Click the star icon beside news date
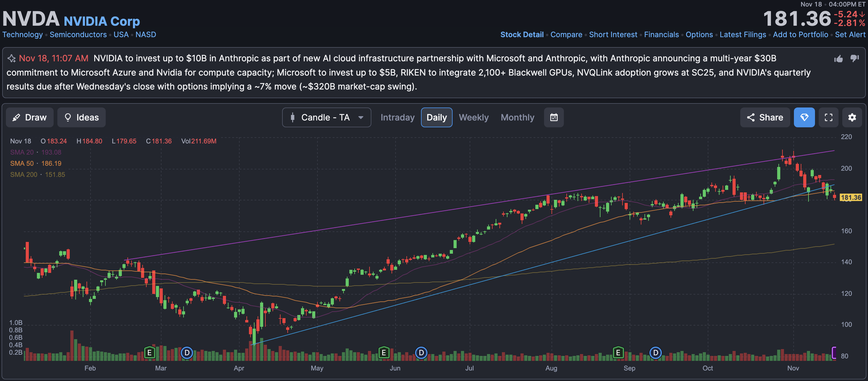 click(11, 59)
